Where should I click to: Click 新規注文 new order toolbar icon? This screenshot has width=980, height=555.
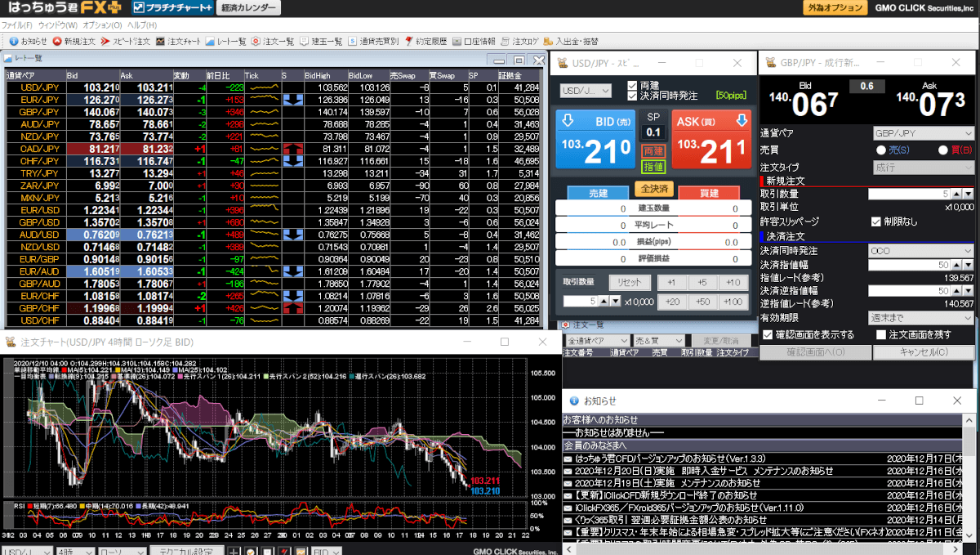(73, 41)
